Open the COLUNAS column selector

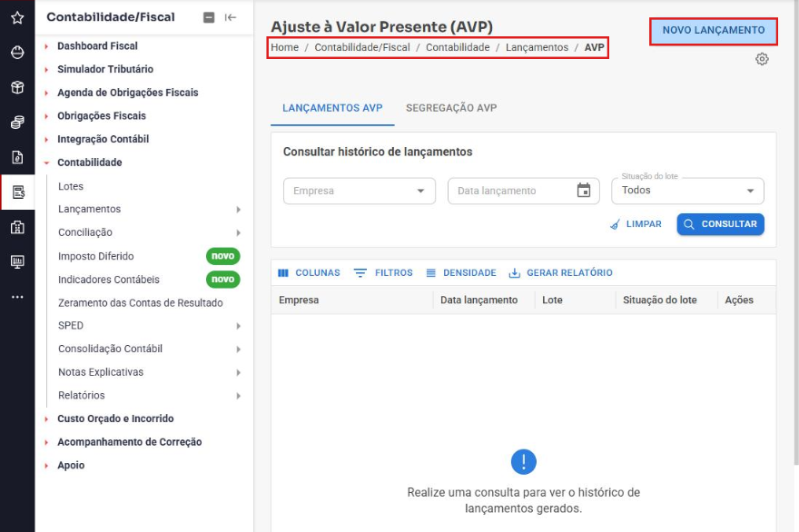point(309,272)
